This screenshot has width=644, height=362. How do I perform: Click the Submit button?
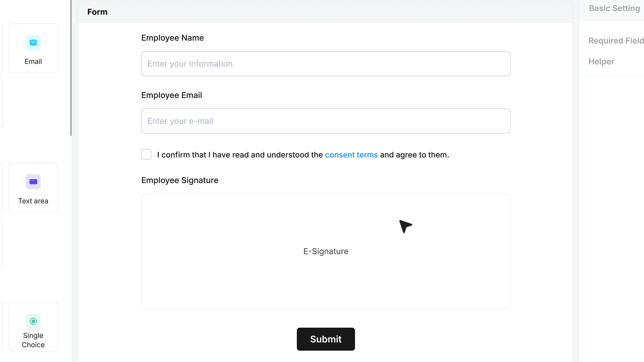pyautogui.click(x=326, y=339)
